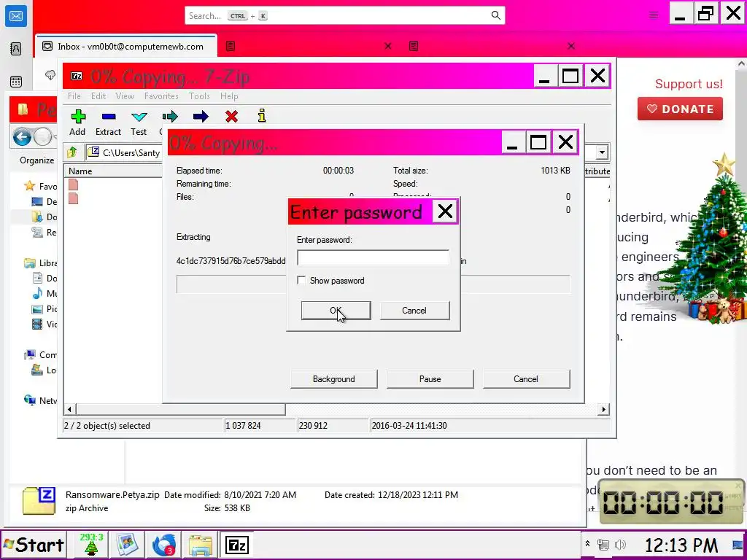Open the image viewer taskbar icon
Screen dimensions: 747x560
click(x=127, y=544)
